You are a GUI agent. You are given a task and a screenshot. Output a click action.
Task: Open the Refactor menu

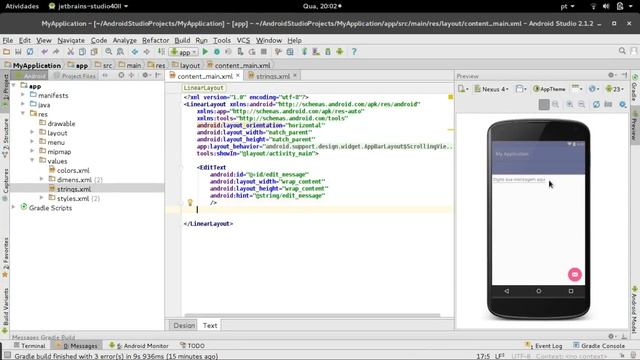[156, 40]
